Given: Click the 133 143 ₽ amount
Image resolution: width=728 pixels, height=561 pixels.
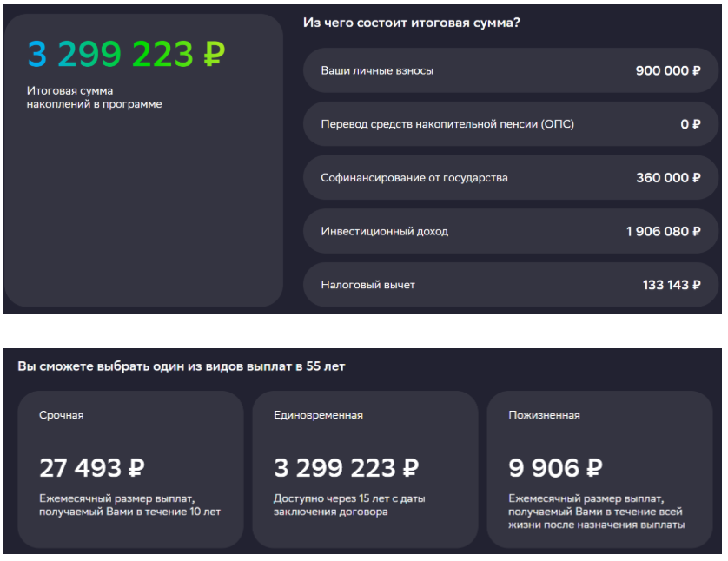Looking at the screenshot, I should pyautogui.click(x=668, y=285).
